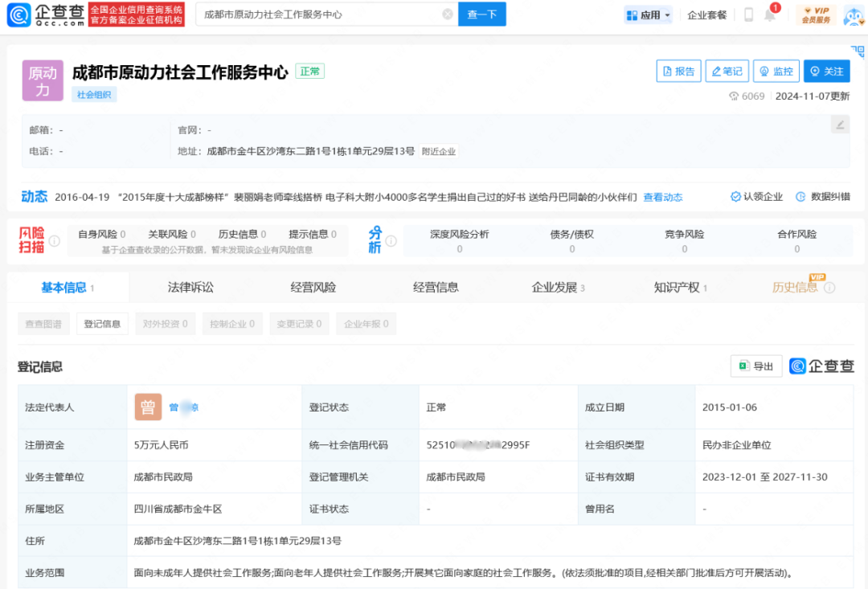This screenshot has height=589, width=868.
Task: Open notifications bell icon
Action: (x=769, y=15)
